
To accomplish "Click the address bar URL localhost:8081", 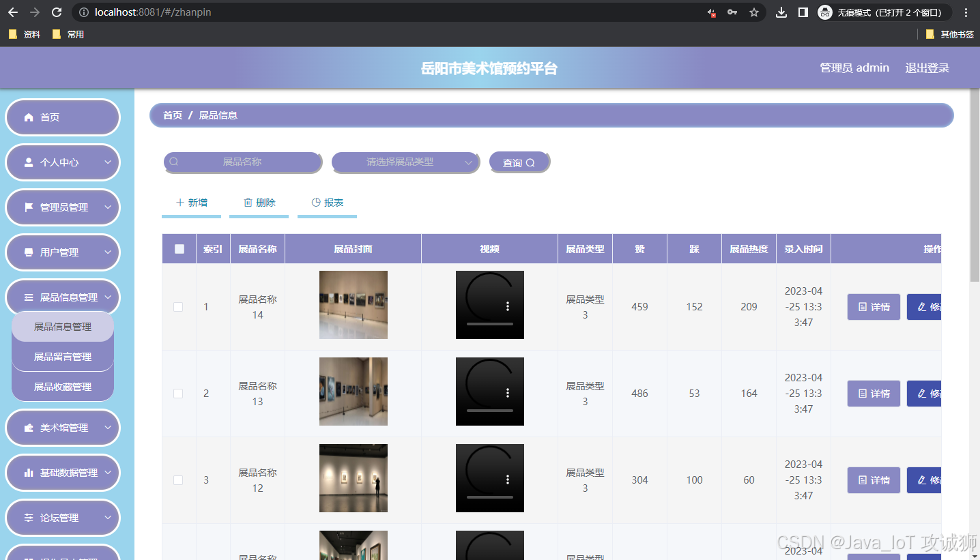I will pyautogui.click(x=153, y=12).
